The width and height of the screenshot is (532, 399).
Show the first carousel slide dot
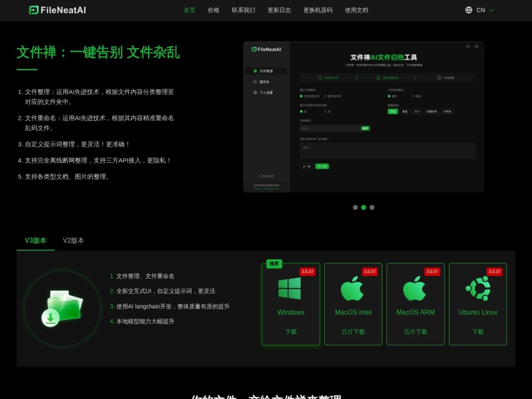click(x=355, y=207)
